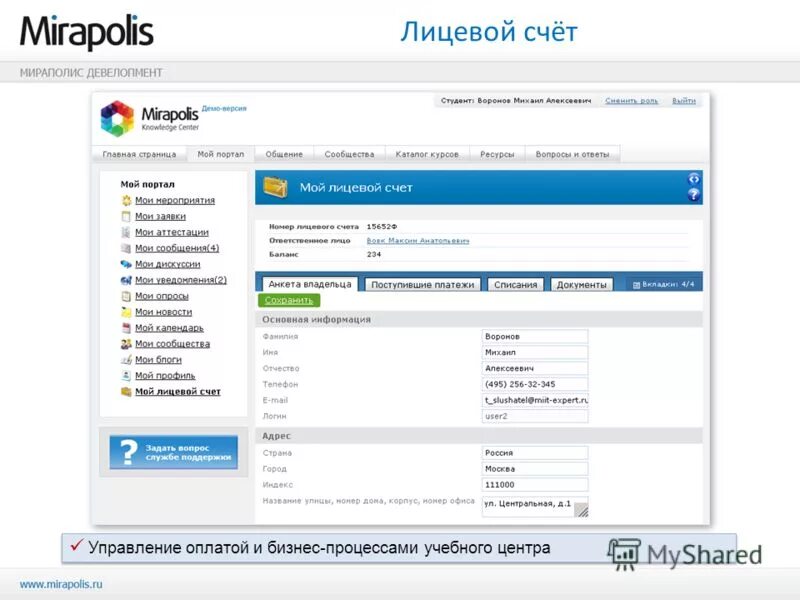Screen dimensions: 800x600
Task: Click the wallet icon in Мой лицевой счет header
Action: coord(276,187)
